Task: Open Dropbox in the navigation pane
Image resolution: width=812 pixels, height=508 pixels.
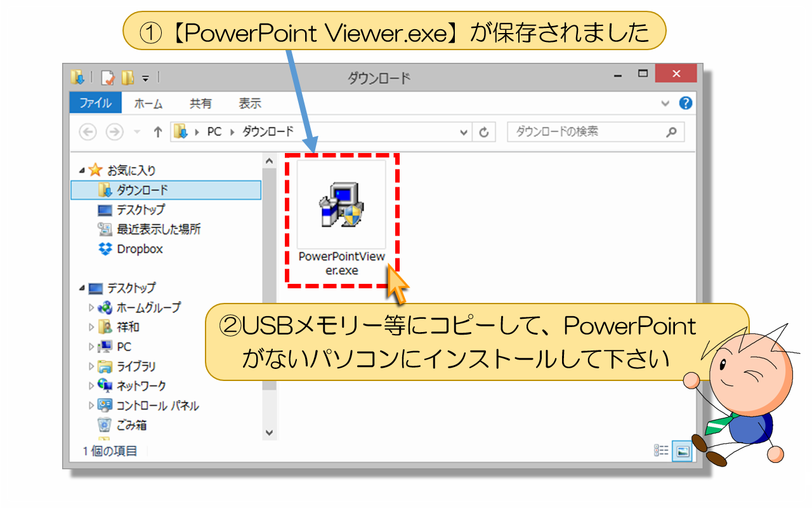Action: tap(140, 249)
